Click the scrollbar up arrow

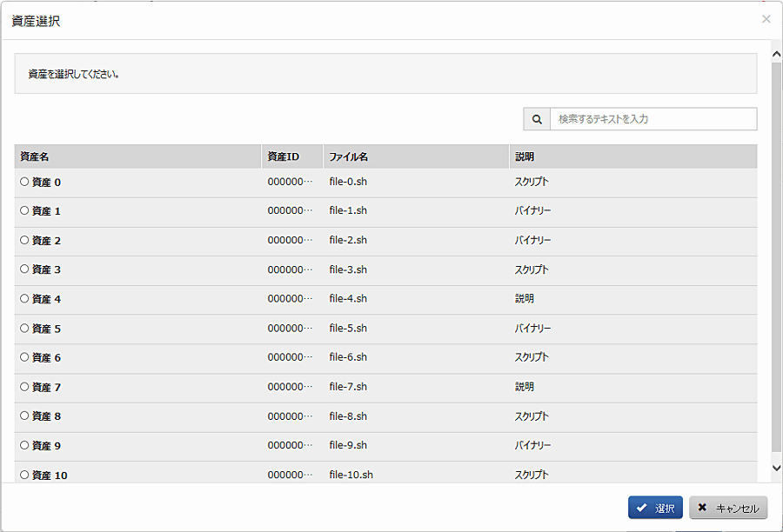776,55
